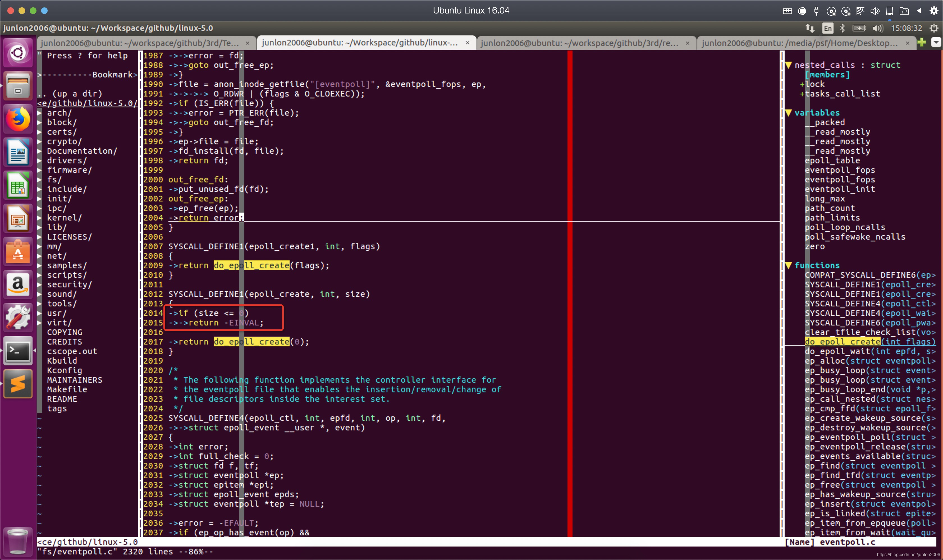Switch to the 3rd/re... terminal tab
Image resolution: width=943 pixels, height=560 pixels.
click(580, 43)
